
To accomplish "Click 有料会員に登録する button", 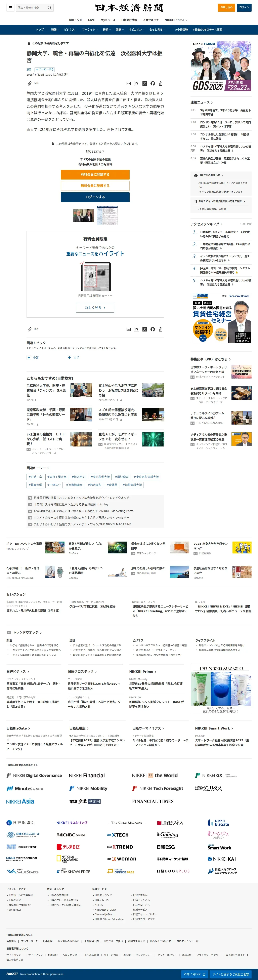I will click(95, 175).
